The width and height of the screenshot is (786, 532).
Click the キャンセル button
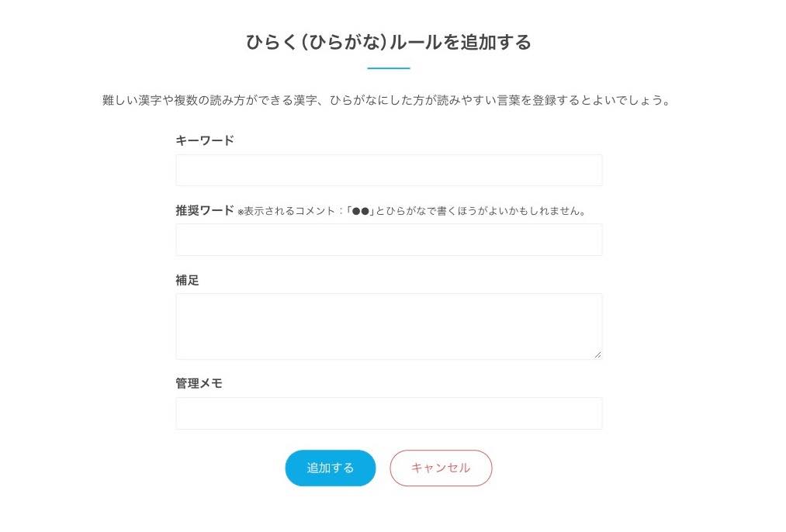pos(441,468)
